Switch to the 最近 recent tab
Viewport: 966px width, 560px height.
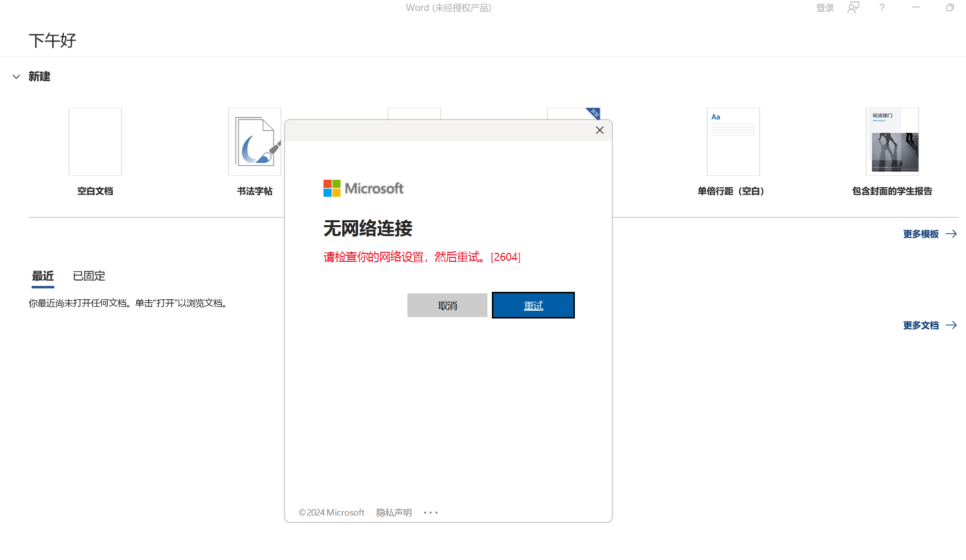43,276
